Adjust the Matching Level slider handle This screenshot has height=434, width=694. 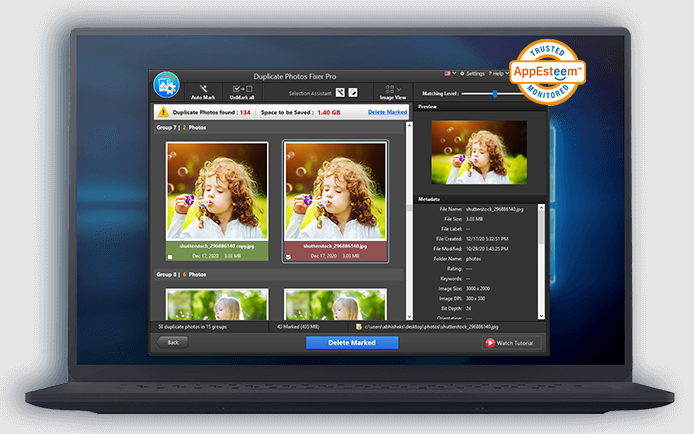pyautogui.click(x=495, y=93)
